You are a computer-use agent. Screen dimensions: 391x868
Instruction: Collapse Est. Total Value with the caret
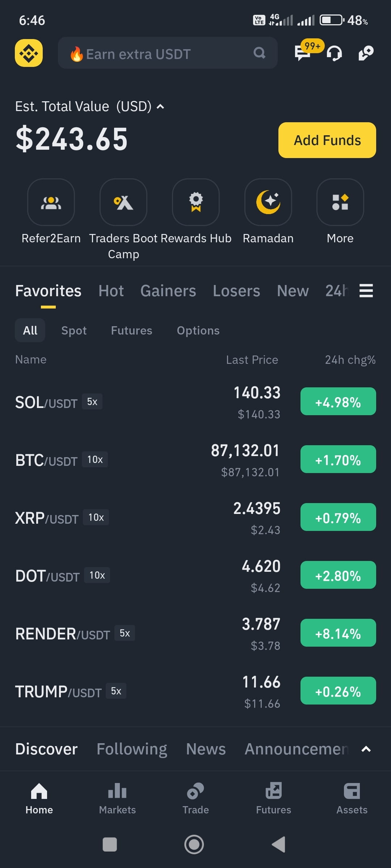pyautogui.click(x=160, y=107)
